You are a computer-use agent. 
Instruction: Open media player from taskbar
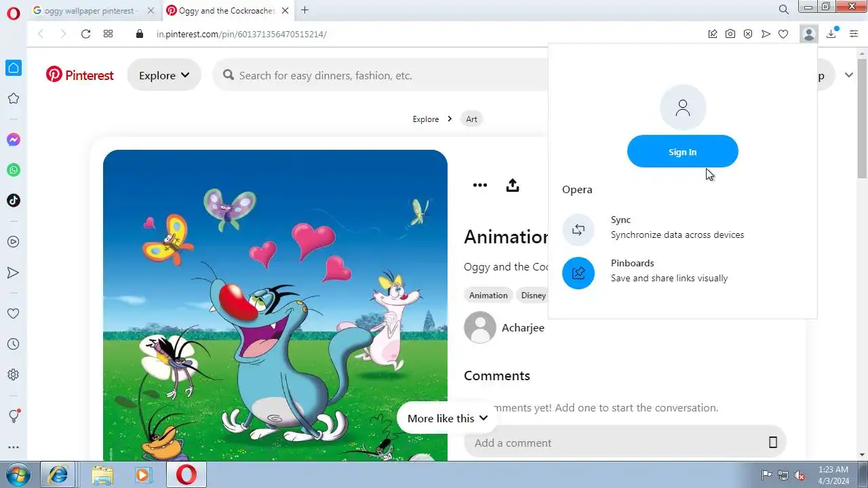[142, 474]
